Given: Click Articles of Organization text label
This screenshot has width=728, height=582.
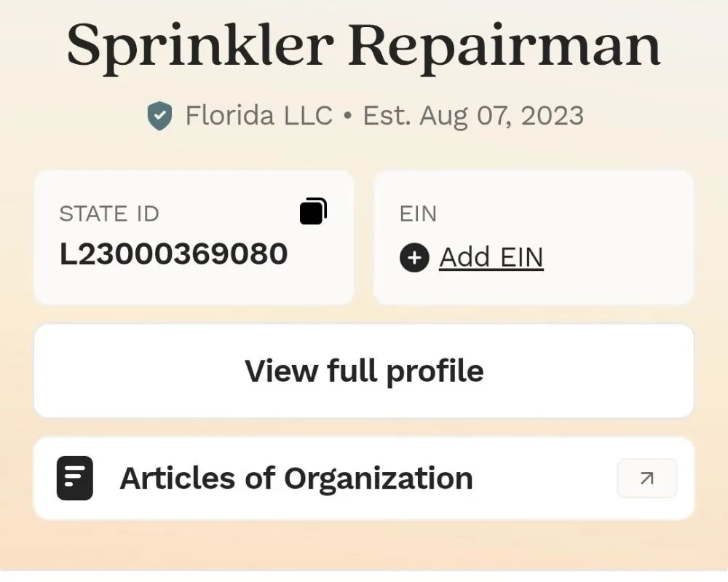Looking at the screenshot, I should pyautogui.click(x=297, y=478).
